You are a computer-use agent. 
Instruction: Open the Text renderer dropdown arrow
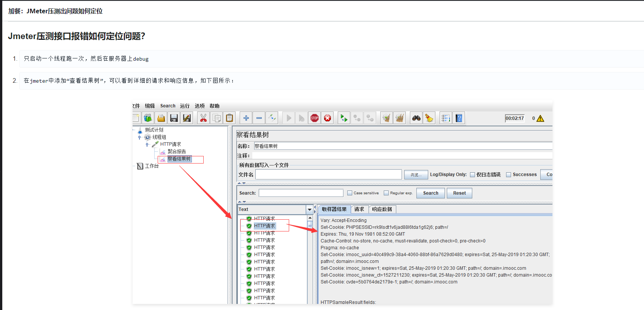[x=310, y=209]
